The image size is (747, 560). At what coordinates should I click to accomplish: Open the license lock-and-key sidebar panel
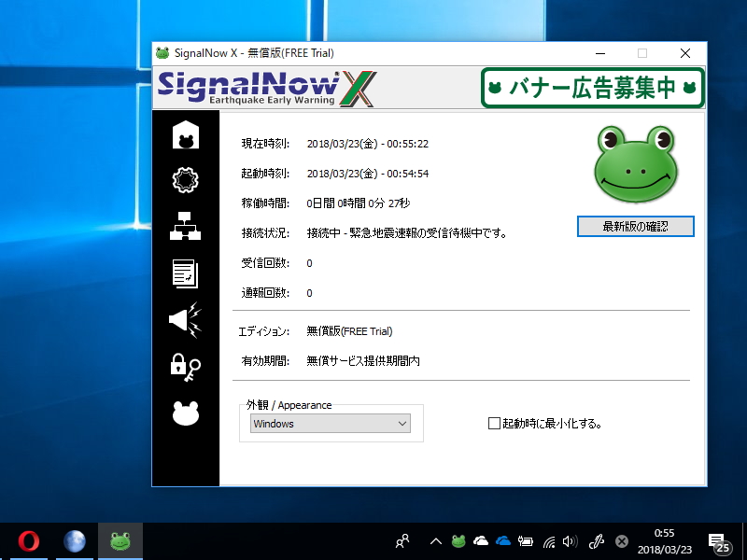pos(184,369)
